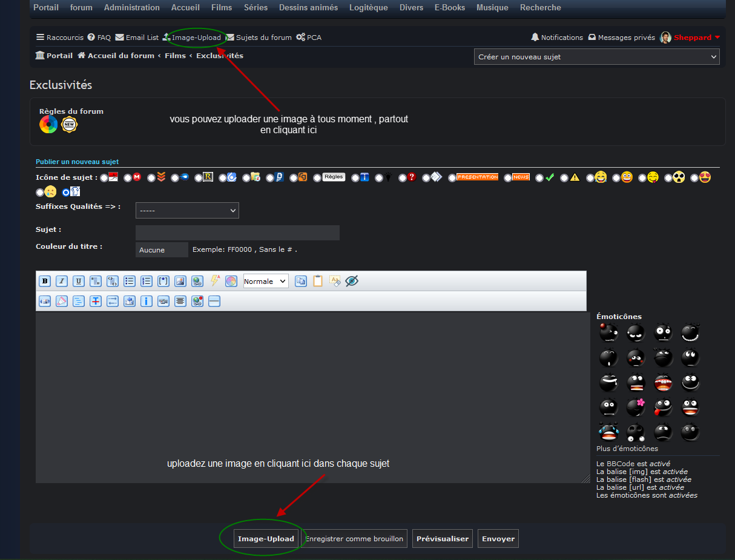The image size is (735, 560).
Task: Click the Prévisualiser button
Action: [x=443, y=539]
